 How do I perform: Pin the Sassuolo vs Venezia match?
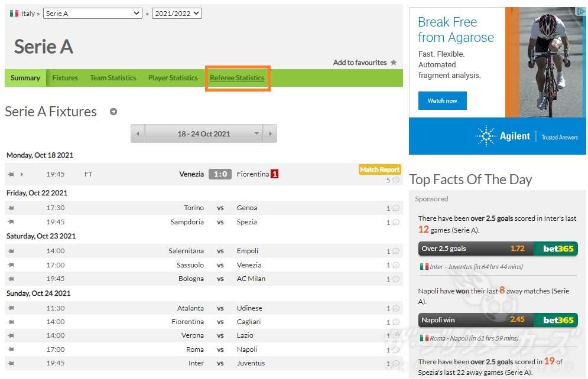click(11, 265)
